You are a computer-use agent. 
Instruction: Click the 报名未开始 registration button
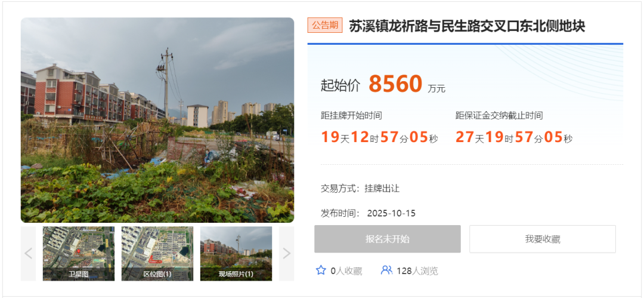coord(388,239)
